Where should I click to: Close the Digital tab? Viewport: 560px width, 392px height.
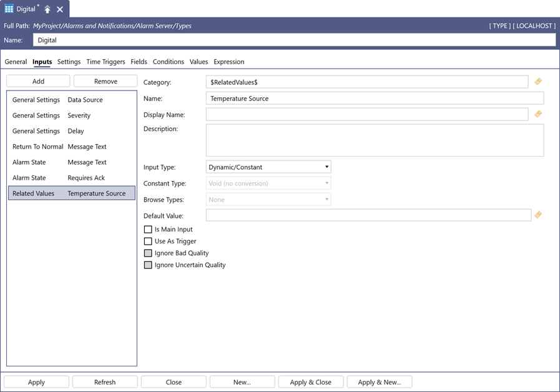click(x=60, y=9)
